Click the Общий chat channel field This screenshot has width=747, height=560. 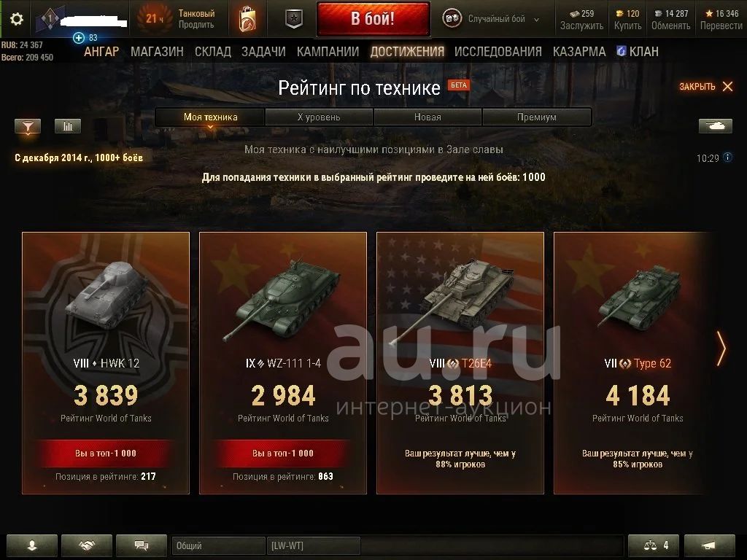(x=218, y=545)
